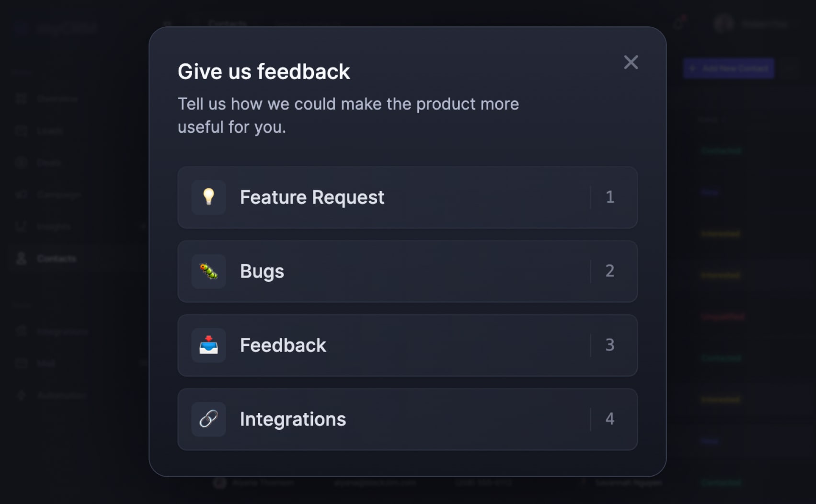Click the user avatar in top bar

click(724, 23)
